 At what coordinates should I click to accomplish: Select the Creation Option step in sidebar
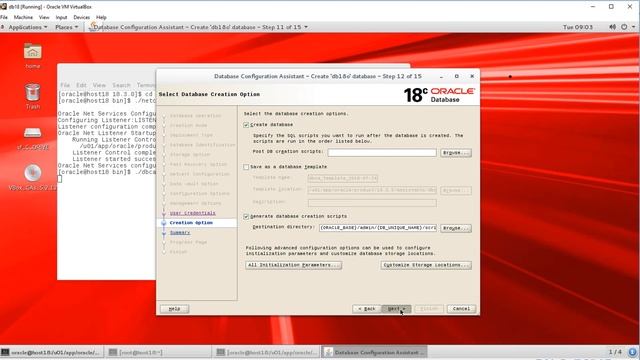tap(191, 223)
